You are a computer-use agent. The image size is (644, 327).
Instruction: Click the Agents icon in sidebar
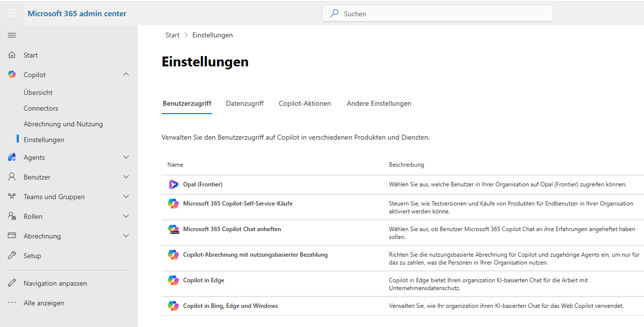pos(12,157)
